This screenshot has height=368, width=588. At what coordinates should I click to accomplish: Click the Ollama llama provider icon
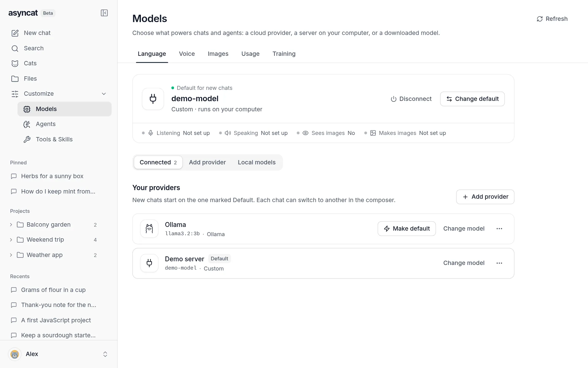pyautogui.click(x=149, y=228)
